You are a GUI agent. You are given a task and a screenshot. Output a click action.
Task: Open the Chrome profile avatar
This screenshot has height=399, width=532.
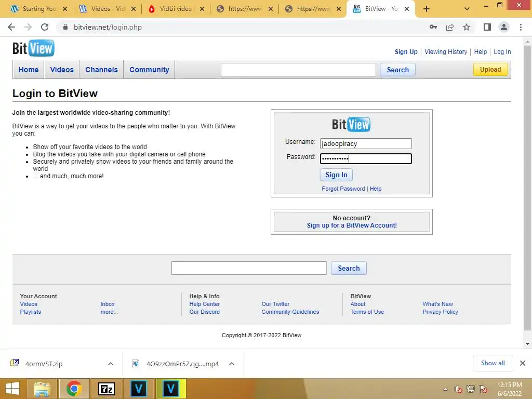pyautogui.click(x=504, y=27)
